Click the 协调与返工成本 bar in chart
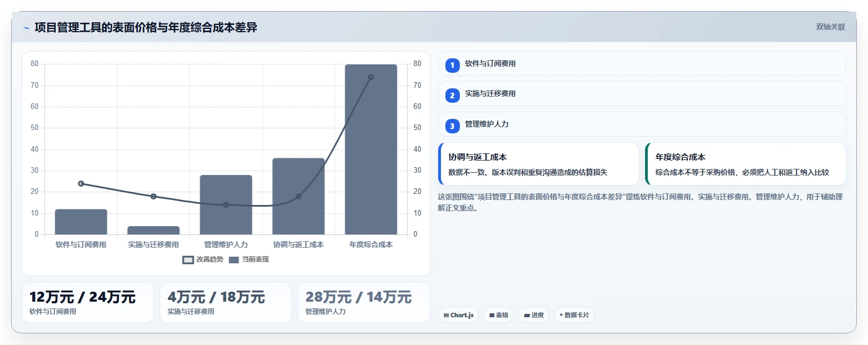868x345 pixels. (x=299, y=196)
